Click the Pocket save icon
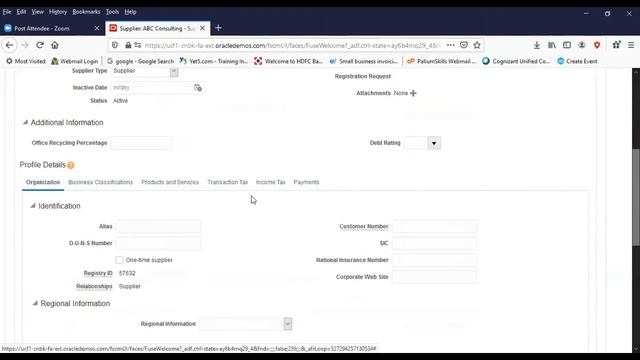Image resolution: width=640 pixels, height=360 pixels. coord(464,45)
